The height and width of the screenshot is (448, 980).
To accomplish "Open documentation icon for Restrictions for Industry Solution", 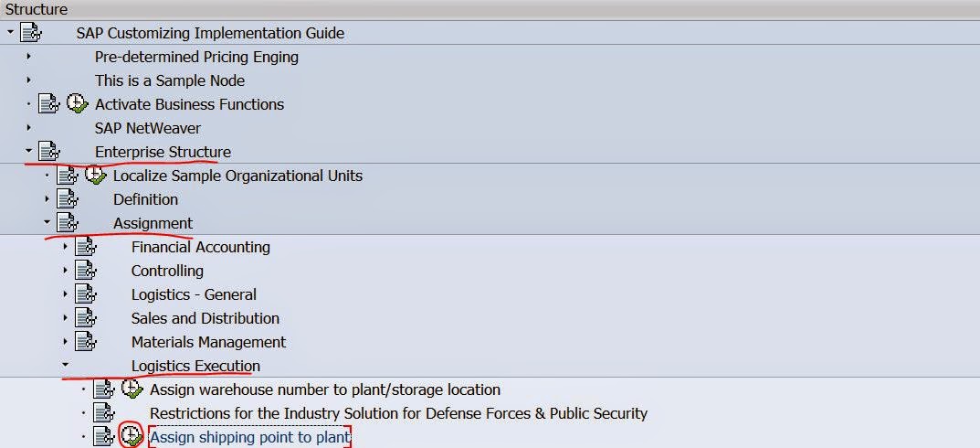I will [104, 413].
